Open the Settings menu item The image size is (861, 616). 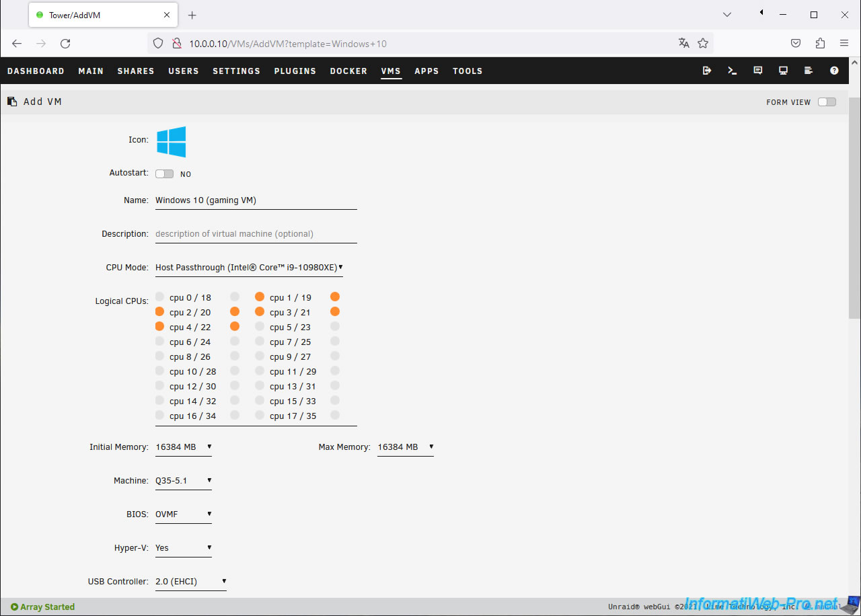pyautogui.click(x=237, y=71)
